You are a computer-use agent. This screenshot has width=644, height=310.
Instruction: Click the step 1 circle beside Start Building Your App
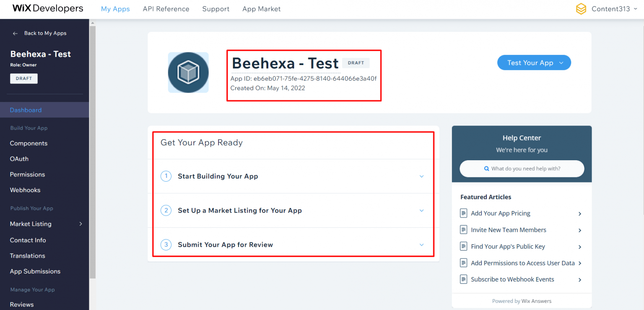pyautogui.click(x=166, y=176)
